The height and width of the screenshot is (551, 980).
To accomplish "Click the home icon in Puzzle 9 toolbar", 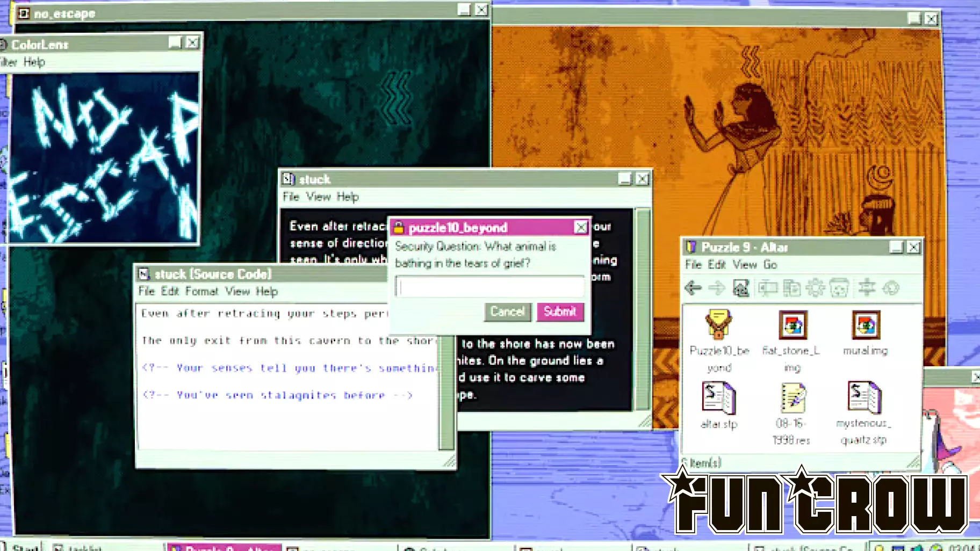I will point(740,288).
